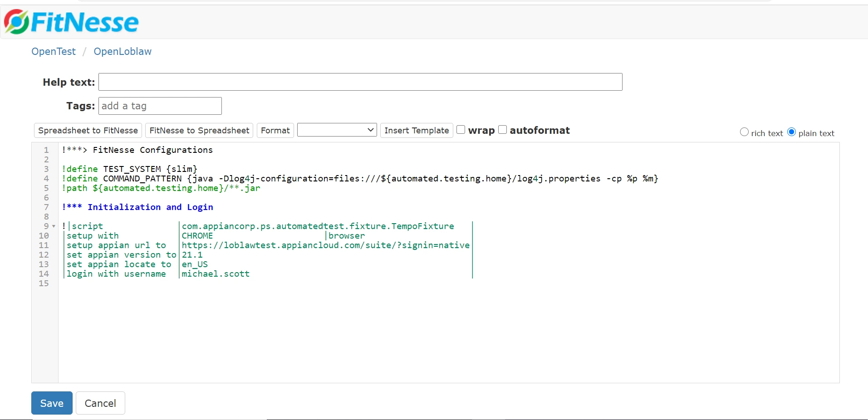The width and height of the screenshot is (868, 420).
Task: Click the 'michael.scott' username value
Action: 216,274
